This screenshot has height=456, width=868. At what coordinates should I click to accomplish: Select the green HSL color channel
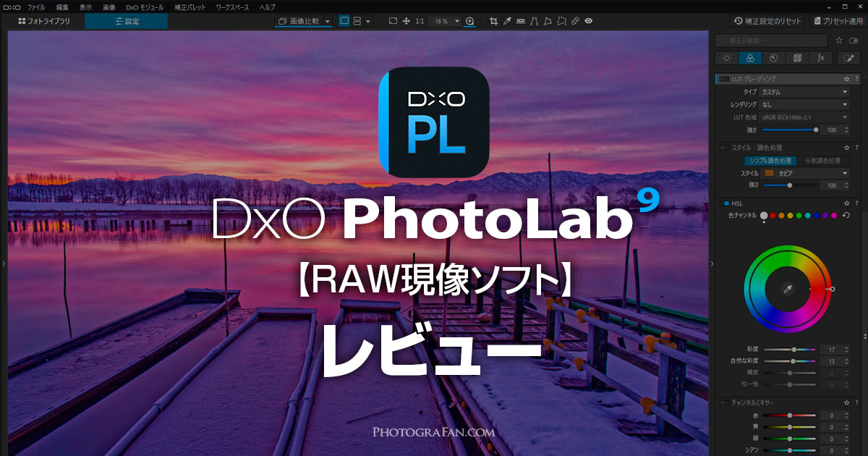pos(799,216)
